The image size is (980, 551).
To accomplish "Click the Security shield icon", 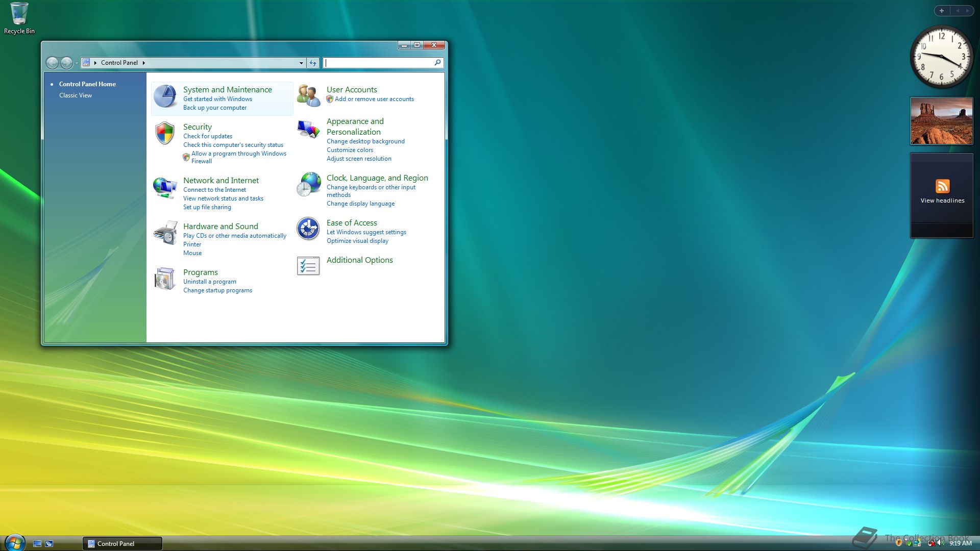I will (165, 133).
